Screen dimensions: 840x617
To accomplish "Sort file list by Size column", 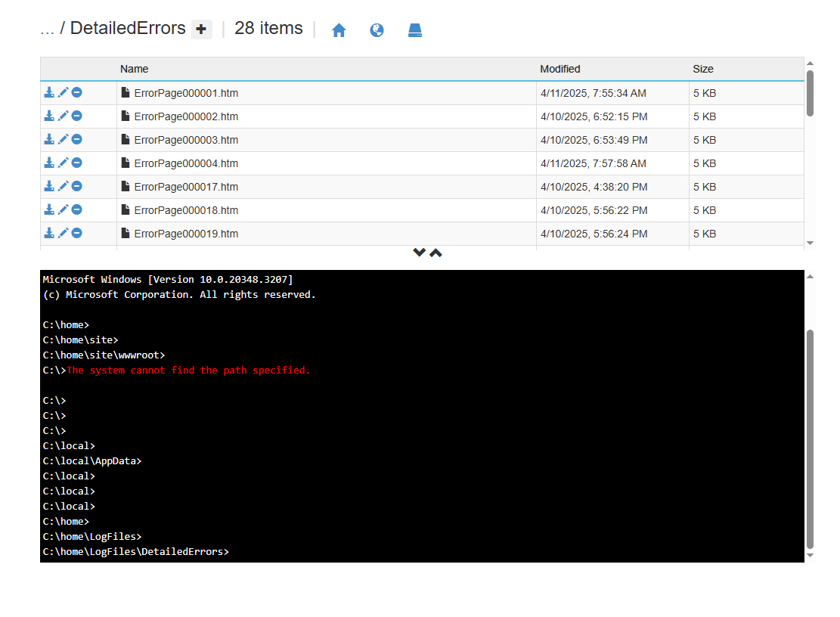I will click(702, 69).
